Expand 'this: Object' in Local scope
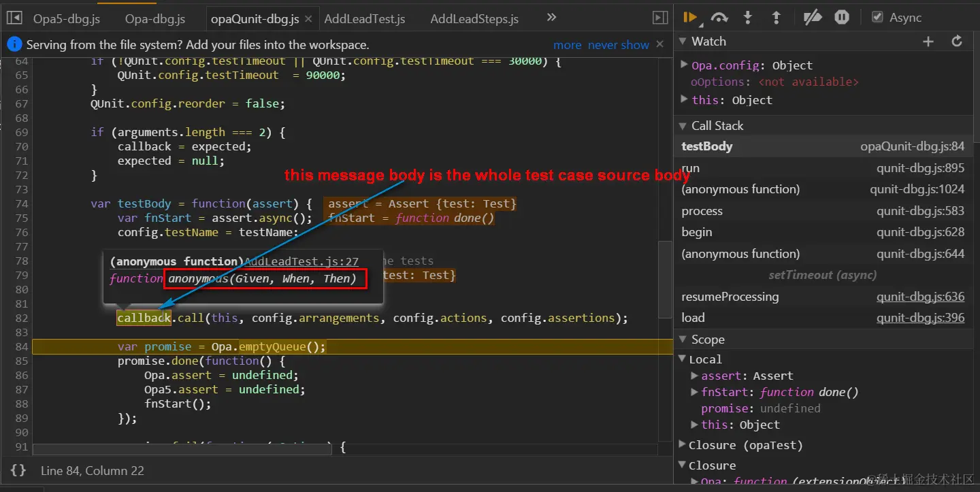 [694, 425]
